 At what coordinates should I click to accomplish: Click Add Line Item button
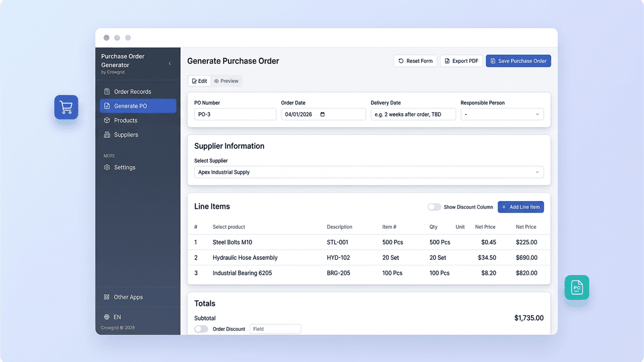coord(521,207)
